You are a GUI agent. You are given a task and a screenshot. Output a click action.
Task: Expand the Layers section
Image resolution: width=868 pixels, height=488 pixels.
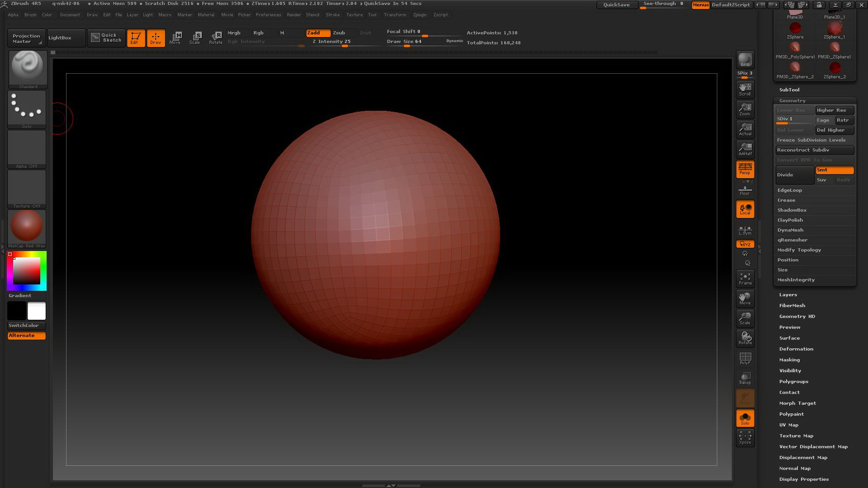point(788,295)
